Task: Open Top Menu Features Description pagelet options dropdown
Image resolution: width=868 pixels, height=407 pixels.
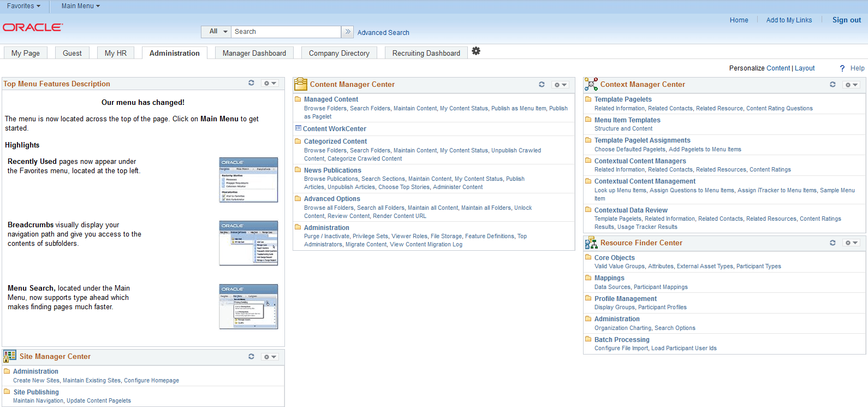Action: [x=270, y=83]
